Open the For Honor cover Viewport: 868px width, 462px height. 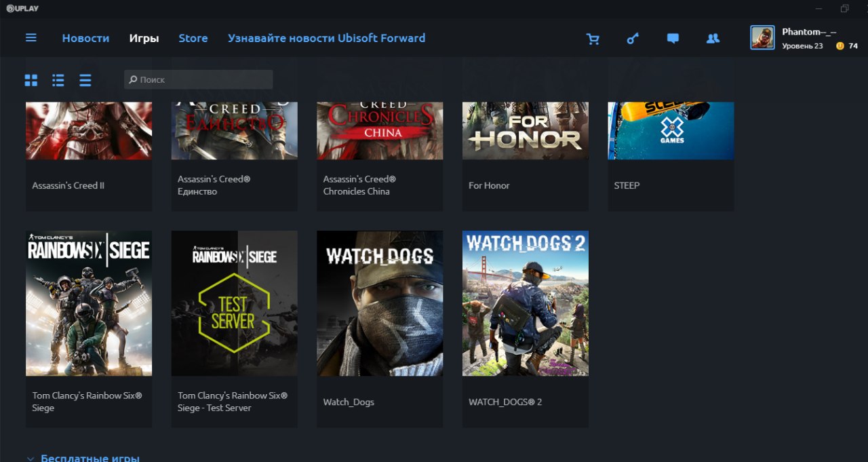click(526, 130)
